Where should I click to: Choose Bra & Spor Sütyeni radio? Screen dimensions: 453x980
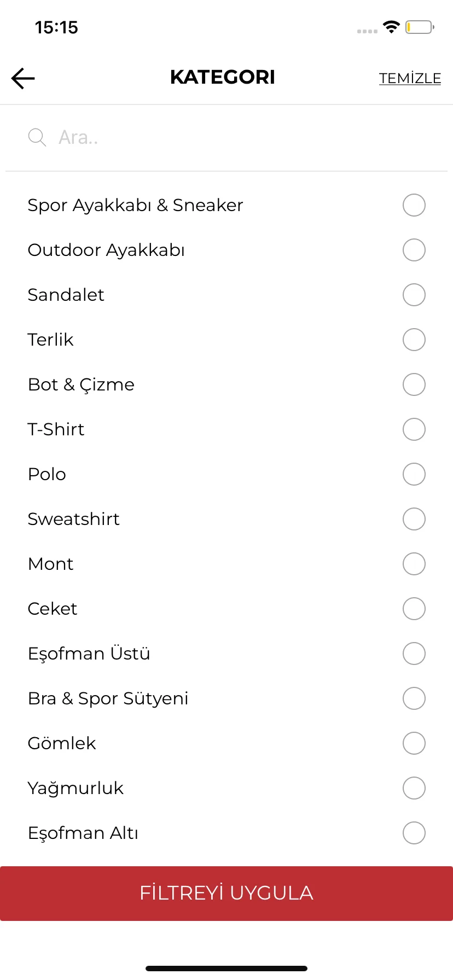414,698
